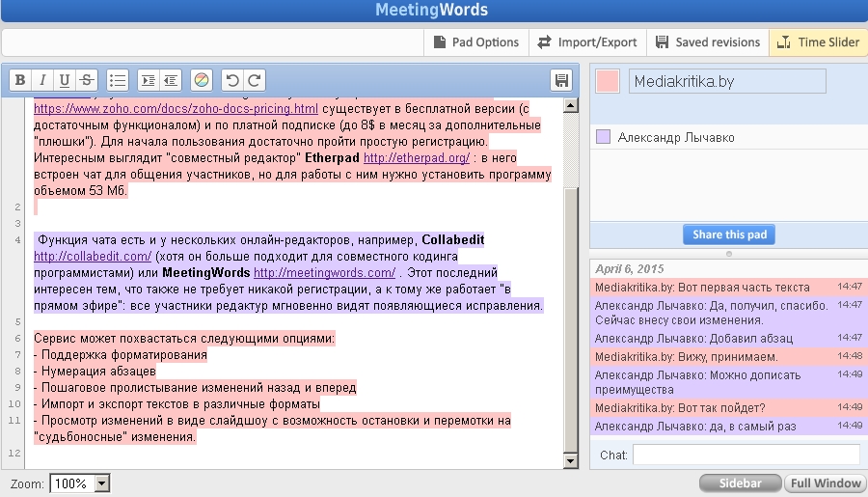Open Saved revisions tab
Screen dimensions: 868x497
point(708,42)
